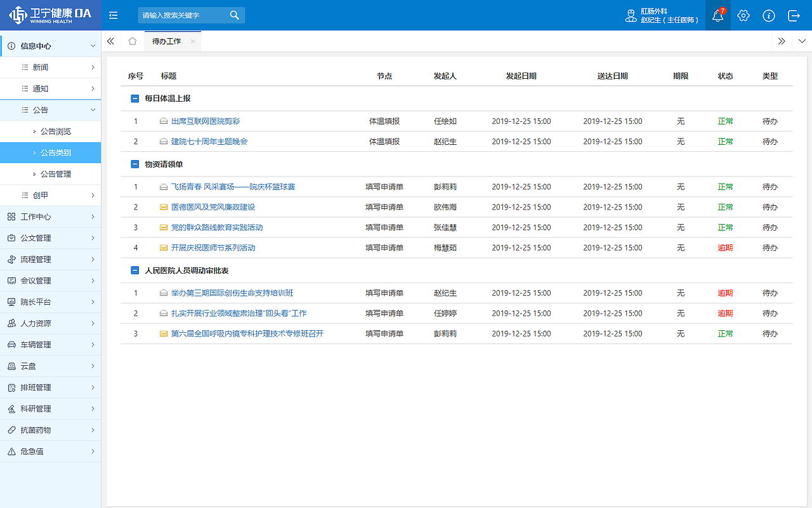Toggle the sidebar with the hamburger icon
Image resolution: width=812 pixels, height=508 pixels.
(113, 15)
